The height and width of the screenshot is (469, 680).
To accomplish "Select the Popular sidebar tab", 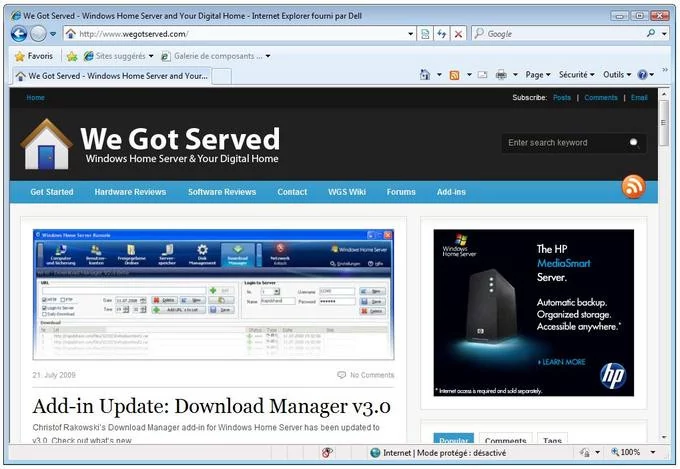I will point(454,439).
